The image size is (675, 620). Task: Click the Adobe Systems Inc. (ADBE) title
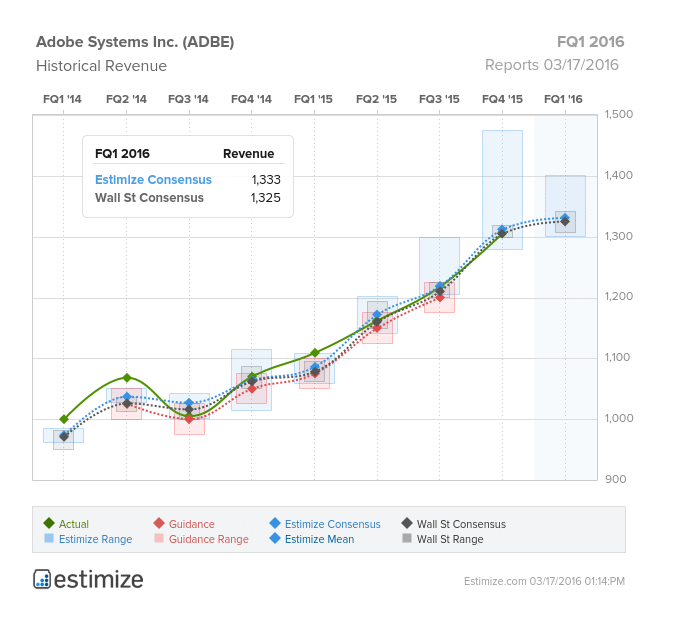point(135,42)
